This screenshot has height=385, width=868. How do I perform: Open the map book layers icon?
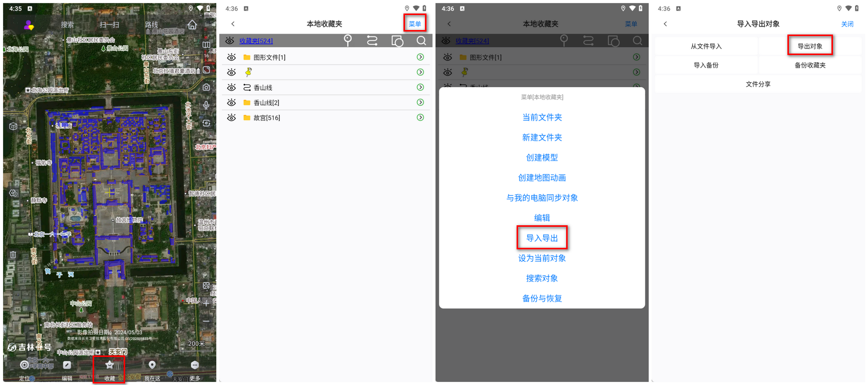click(206, 45)
